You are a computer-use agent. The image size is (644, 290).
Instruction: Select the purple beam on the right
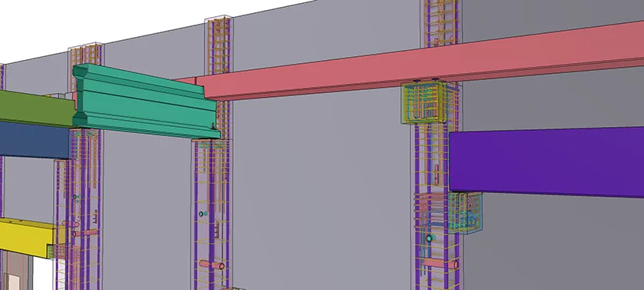pyautogui.click(x=546, y=162)
